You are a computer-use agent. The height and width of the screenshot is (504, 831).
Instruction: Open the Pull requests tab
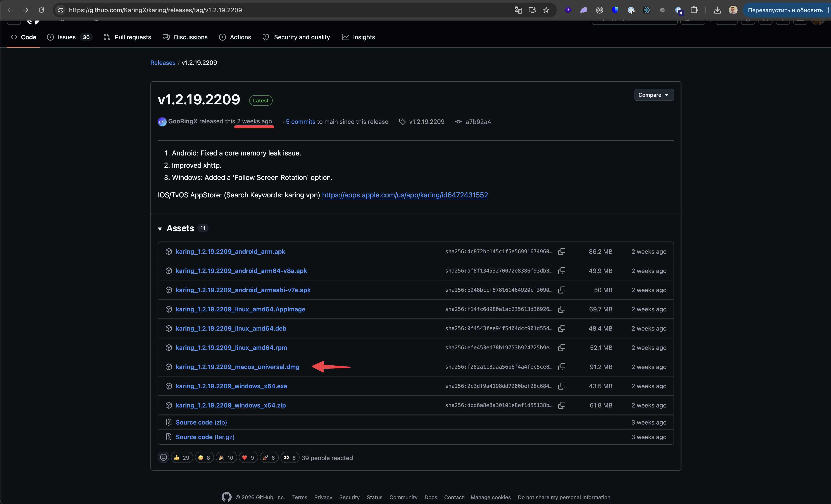click(x=127, y=37)
